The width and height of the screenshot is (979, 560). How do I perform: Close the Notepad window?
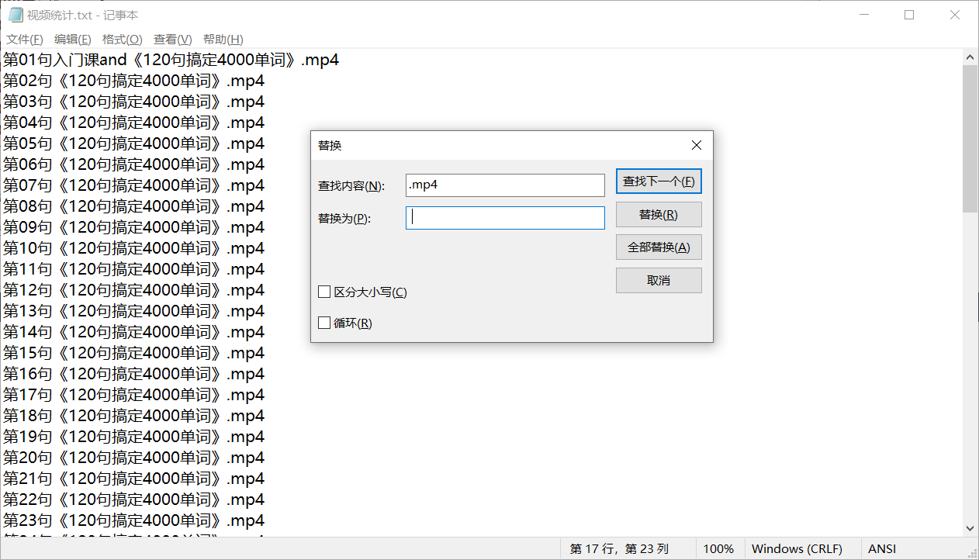point(955,15)
